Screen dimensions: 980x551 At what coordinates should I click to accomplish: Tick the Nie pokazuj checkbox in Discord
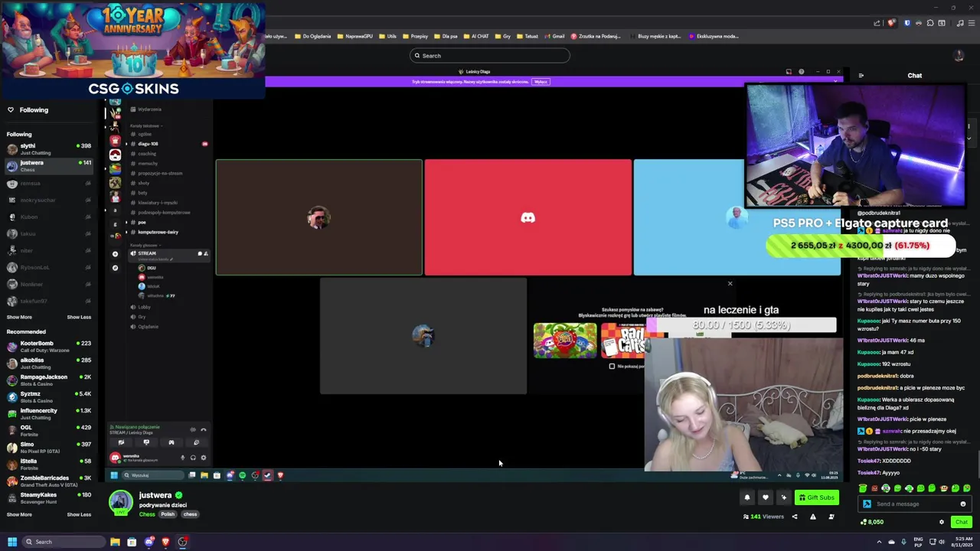pos(612,367)
